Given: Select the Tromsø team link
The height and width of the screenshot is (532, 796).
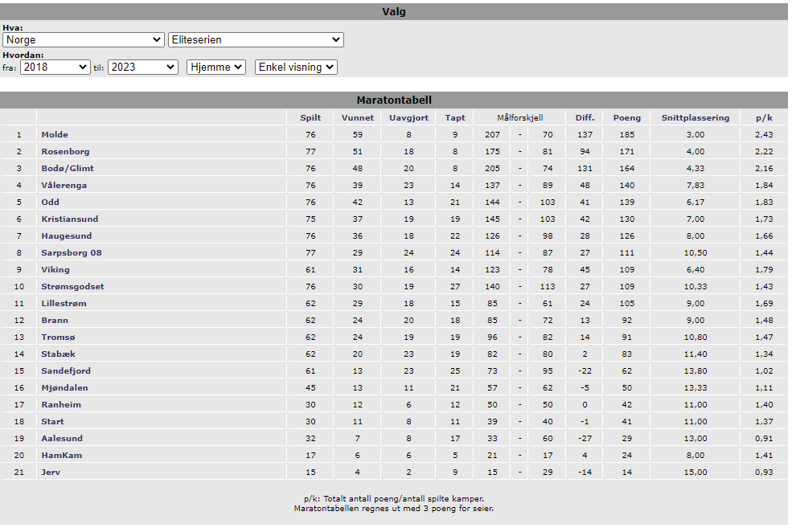Looking at the screenshot, I should (59, 337).
